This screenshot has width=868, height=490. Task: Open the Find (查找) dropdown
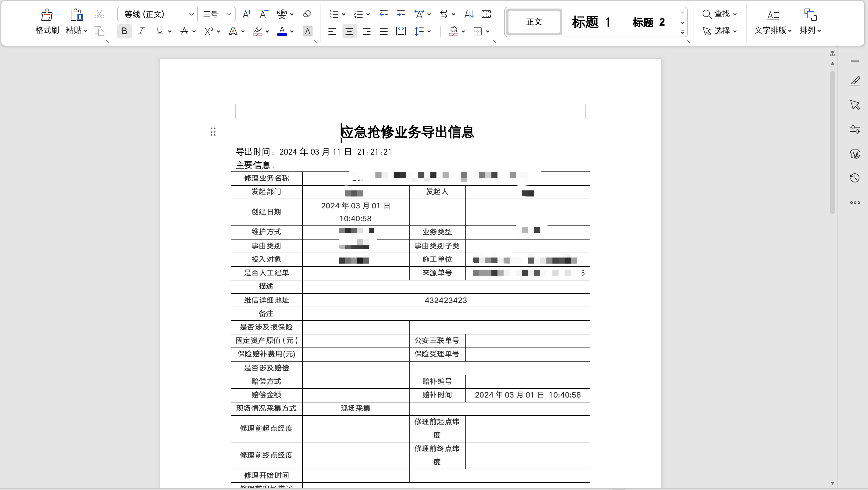719,14
